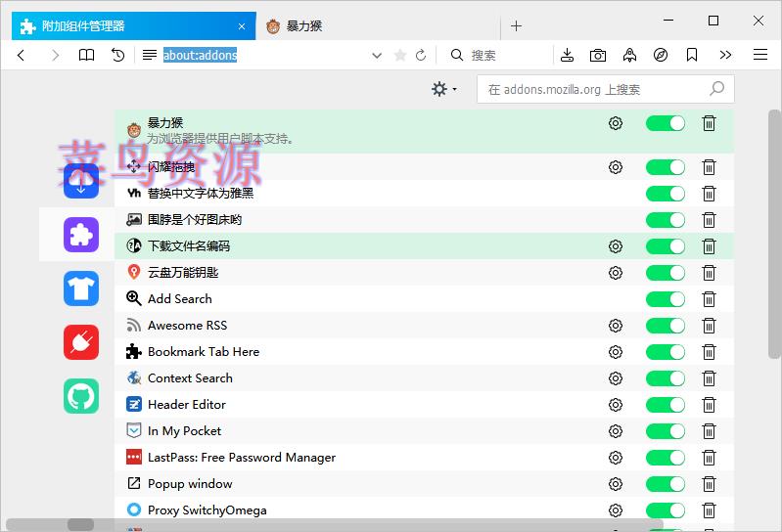Screen dimensions: 782x532
Task: Disable 下载文件名编码 extension
Action: tap(666, 246)
